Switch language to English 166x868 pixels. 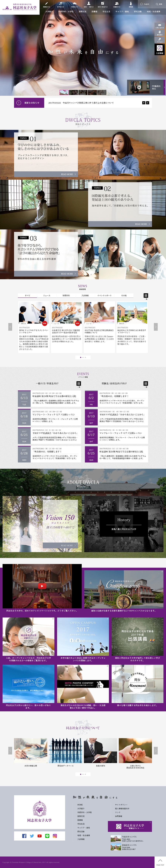(x=145, y=4)
